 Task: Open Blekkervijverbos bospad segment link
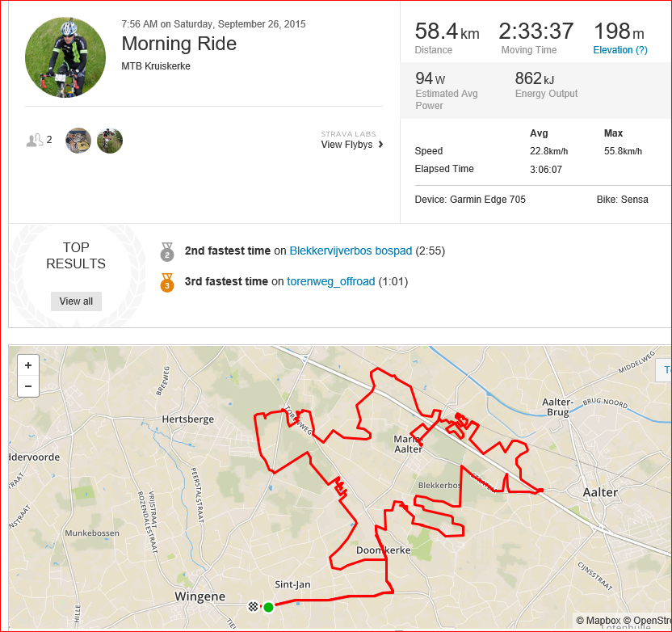point(351,251)
